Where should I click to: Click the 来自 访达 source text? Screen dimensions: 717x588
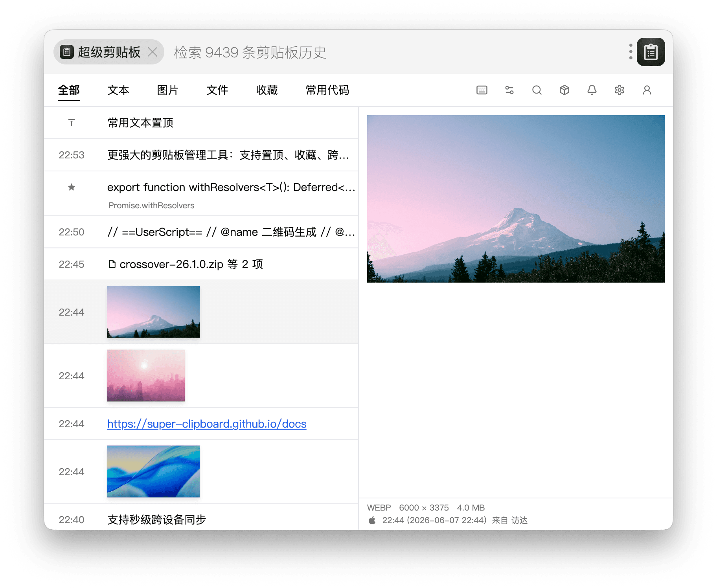pyautogui.click(x=509, y=520)
